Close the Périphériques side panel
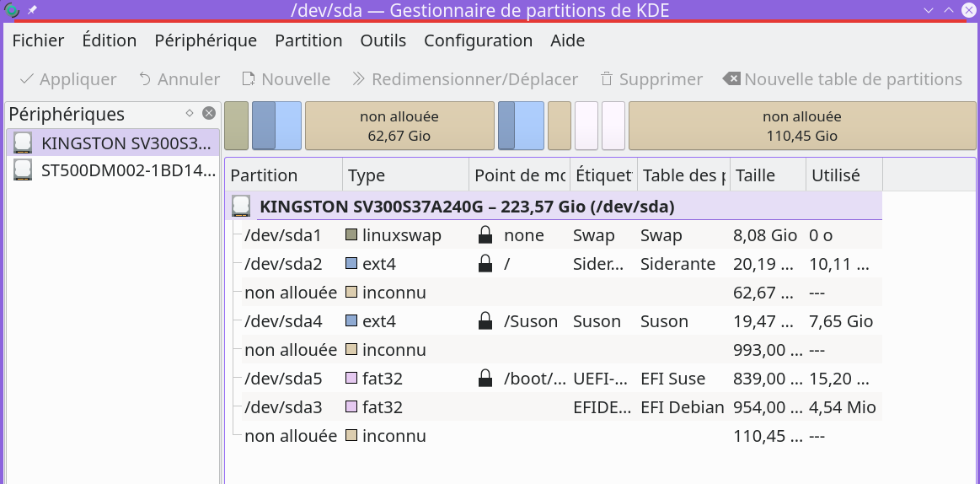The height and width of the screenshot is (484, 980). pos(209,113)
